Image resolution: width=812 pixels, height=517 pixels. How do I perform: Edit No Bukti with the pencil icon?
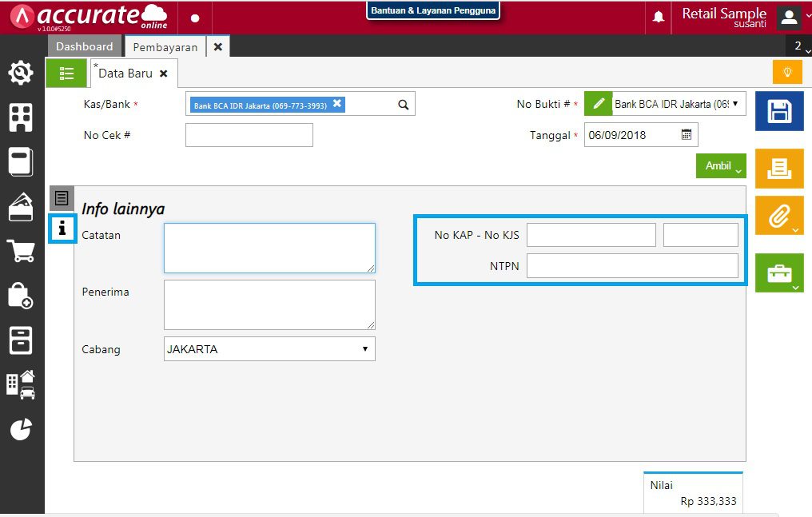[599, 103]
